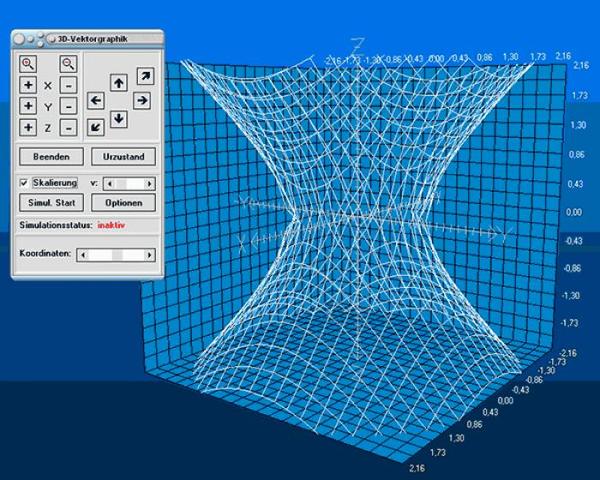Image resolution: width=600 pixels, height=480 pixels.
Task: Click the plus button for Z axis
Action: pyautogui.click(x=28, y=127)
